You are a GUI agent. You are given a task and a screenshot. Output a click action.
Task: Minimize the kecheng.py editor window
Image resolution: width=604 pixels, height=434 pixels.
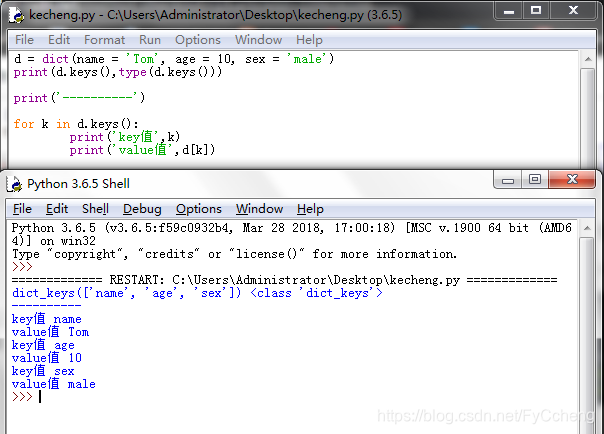509,11
